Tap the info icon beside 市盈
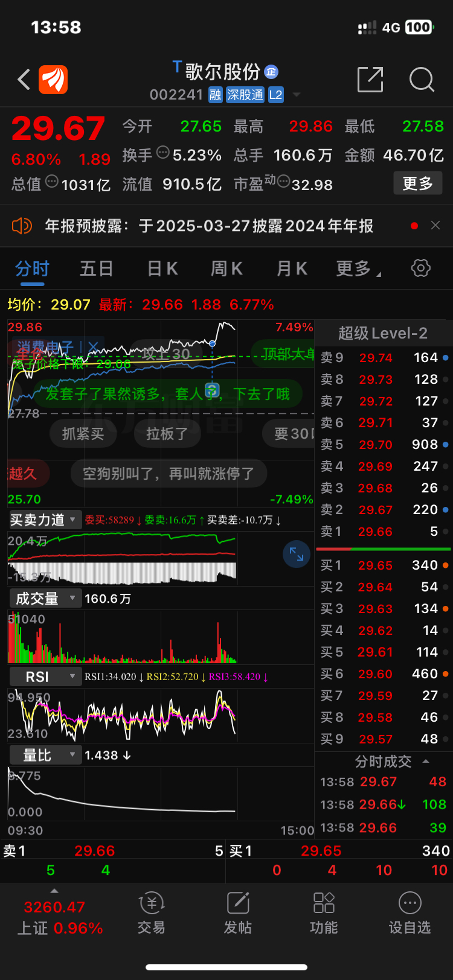Screen dimensions: 453x980 [283, 181]
